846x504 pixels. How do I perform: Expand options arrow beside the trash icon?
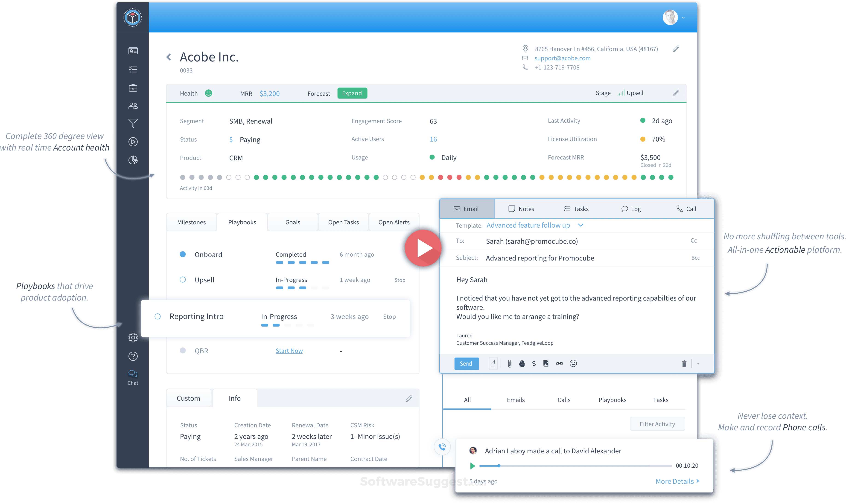[698, 364]
